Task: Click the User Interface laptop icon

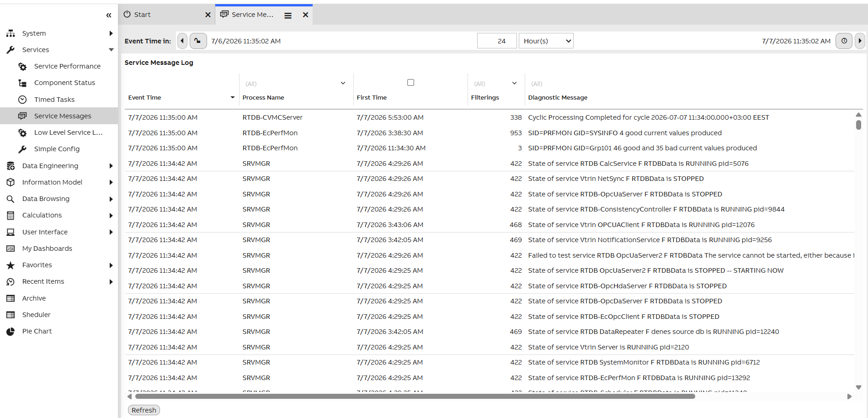Action: 11,232
